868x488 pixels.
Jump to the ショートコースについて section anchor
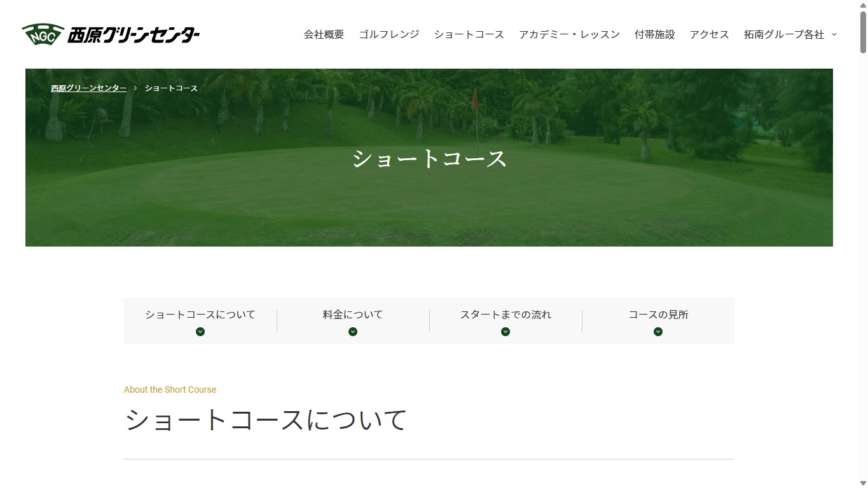point(200,321)
